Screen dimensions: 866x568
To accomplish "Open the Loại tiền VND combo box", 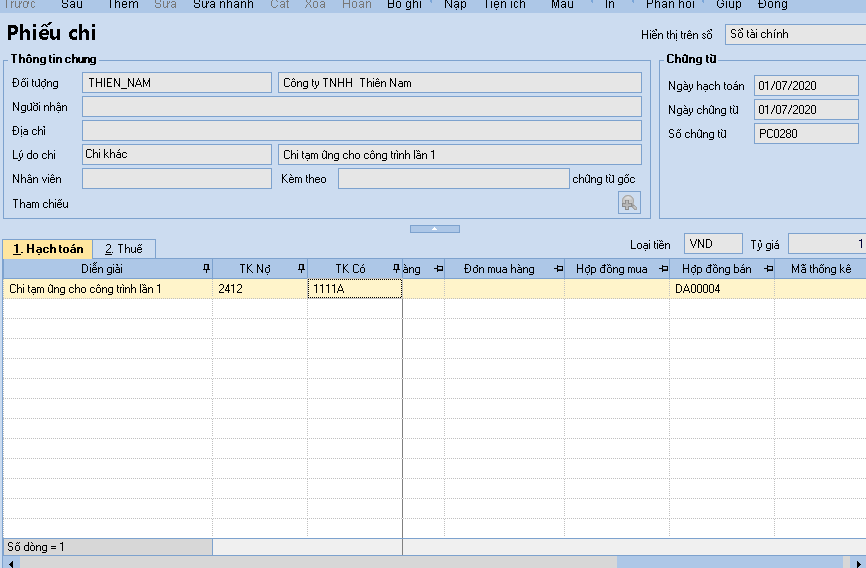I will 713,244.
